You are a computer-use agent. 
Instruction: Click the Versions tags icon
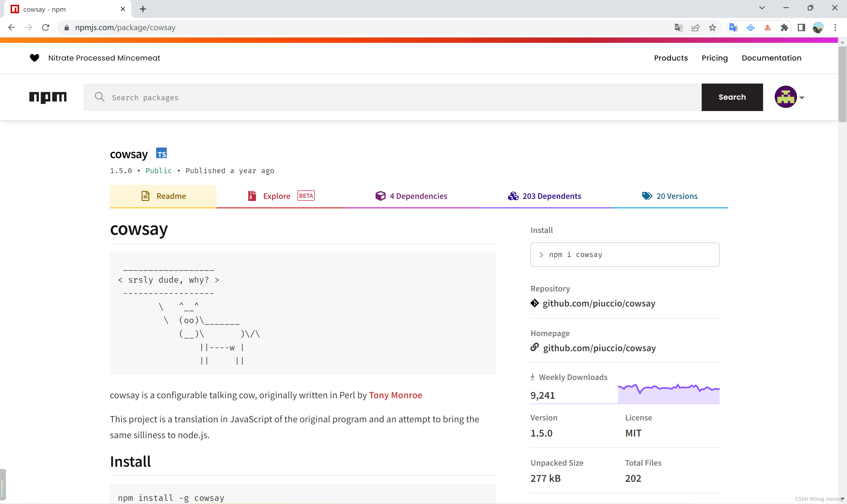click(x=647, y=196)
